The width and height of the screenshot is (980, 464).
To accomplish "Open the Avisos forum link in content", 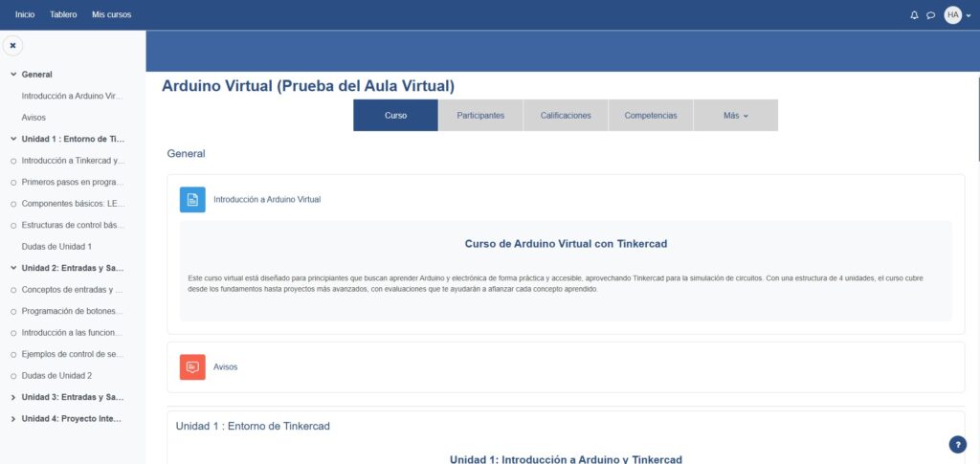I will (x=225, y=367).
